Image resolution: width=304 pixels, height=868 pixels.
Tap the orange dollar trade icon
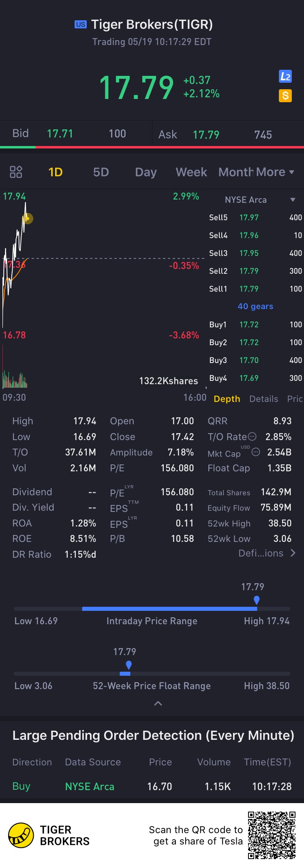285,96
